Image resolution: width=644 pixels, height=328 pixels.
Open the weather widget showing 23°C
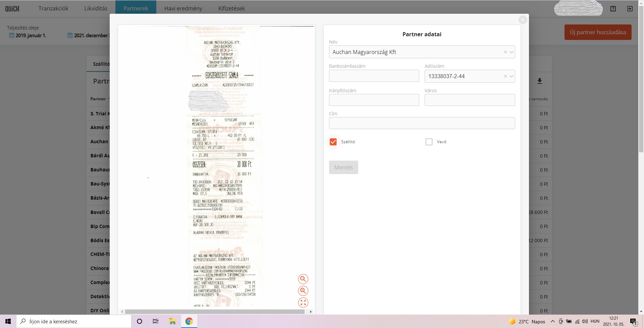(x=527, y=321)
